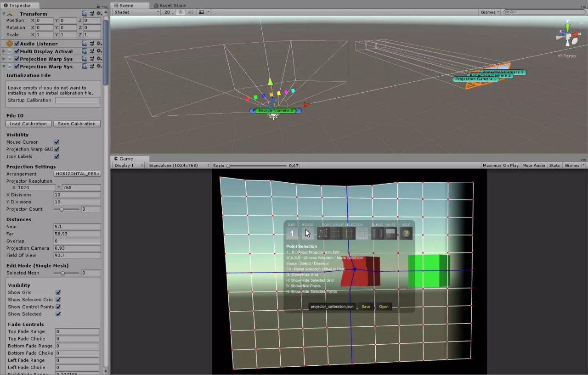Open Audio Listener gear settings icon
Screen dimensions: 588x375
click(99, 44)
